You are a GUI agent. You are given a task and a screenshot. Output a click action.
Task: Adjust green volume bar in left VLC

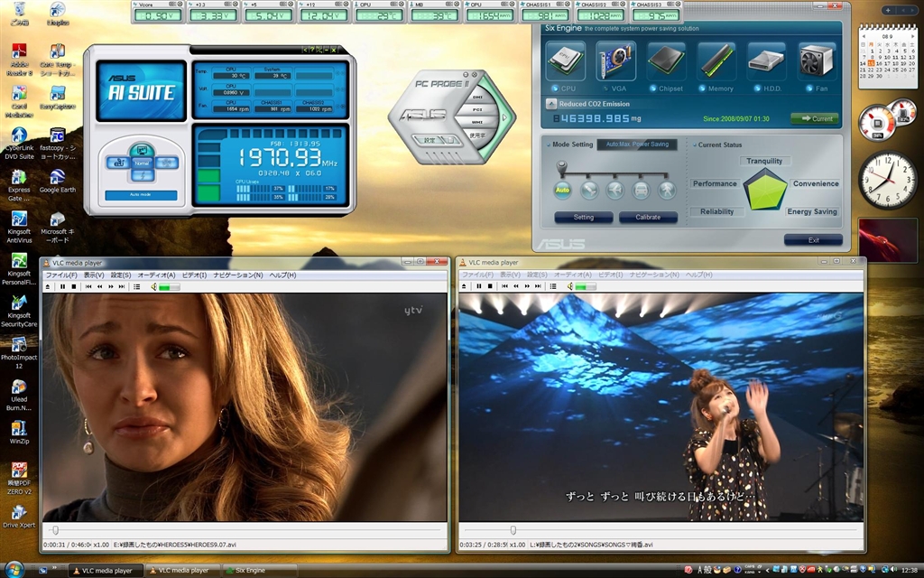[x=169, y=286]
